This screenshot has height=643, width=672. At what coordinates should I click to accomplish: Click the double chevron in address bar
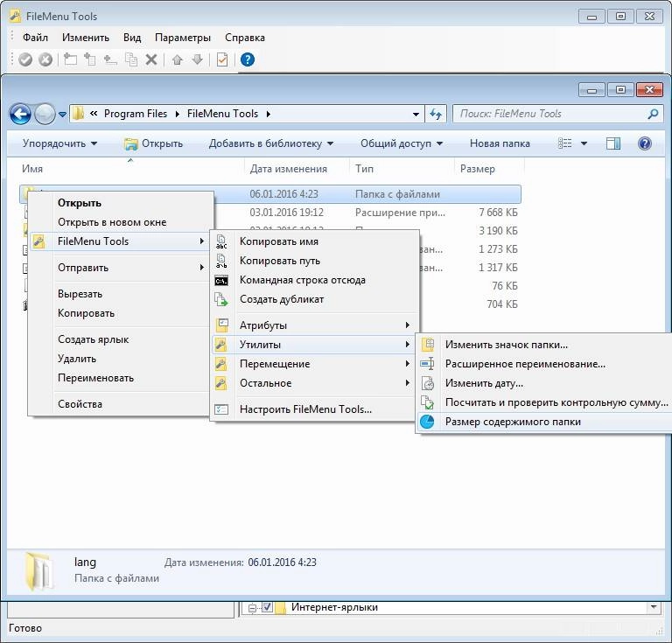coord(94,114)
